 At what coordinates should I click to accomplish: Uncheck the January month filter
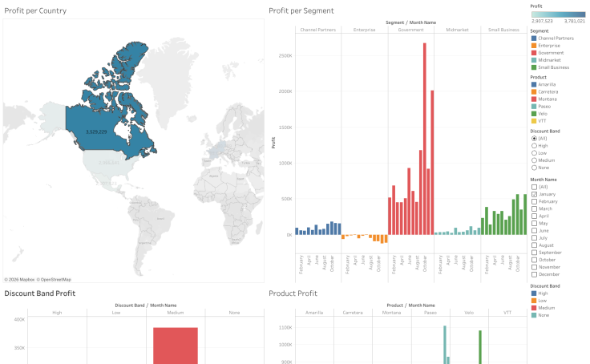click(x=534, y=194)
